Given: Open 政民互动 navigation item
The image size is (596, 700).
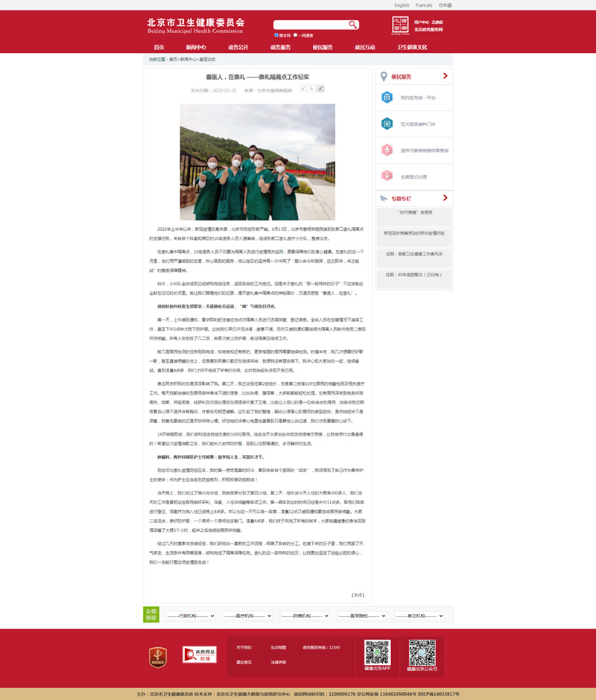Looking at the screenshot, I should (x=365, y=47).
